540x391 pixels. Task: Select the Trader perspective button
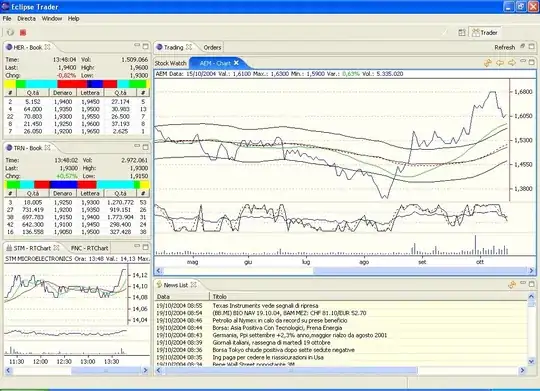485,33
